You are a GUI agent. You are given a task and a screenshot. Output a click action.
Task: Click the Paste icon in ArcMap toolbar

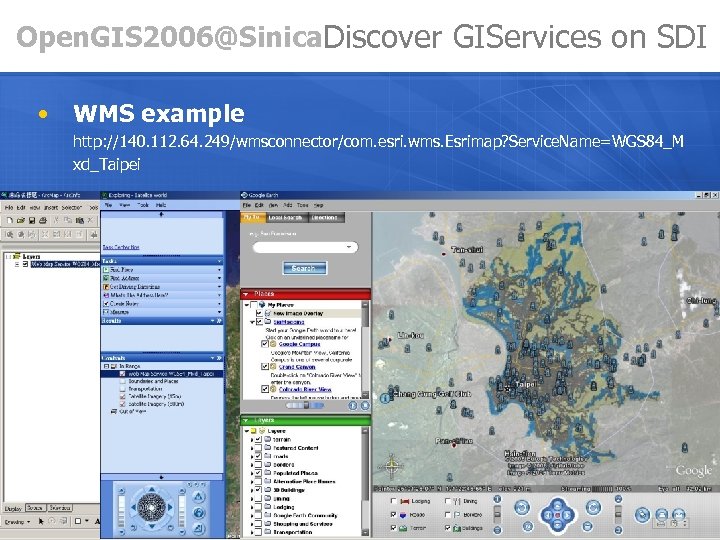79,220
